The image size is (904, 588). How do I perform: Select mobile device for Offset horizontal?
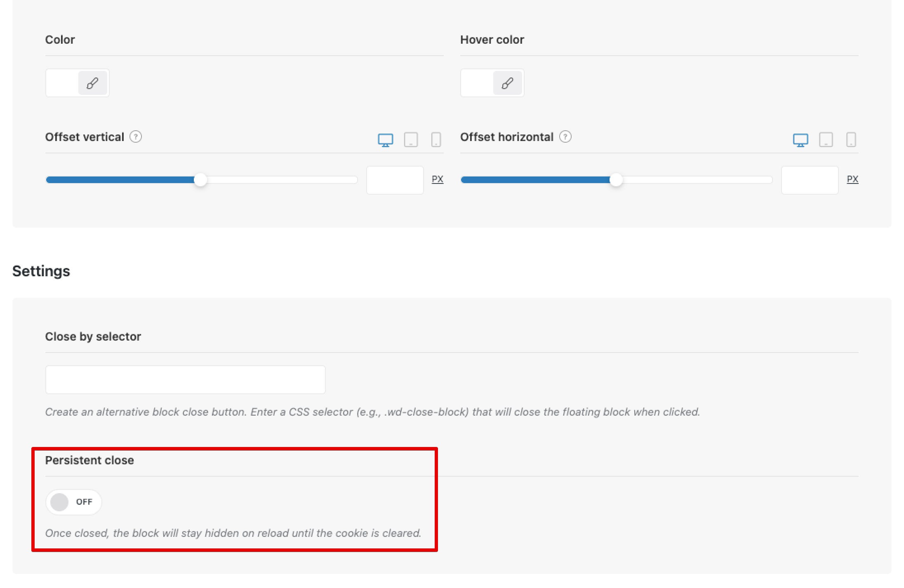pos(851,140)
